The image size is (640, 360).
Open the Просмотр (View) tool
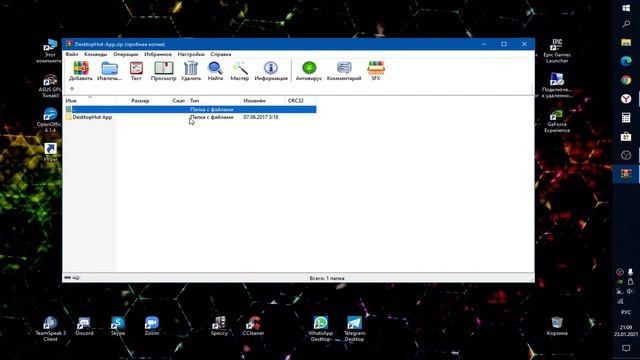coord(163,71)
